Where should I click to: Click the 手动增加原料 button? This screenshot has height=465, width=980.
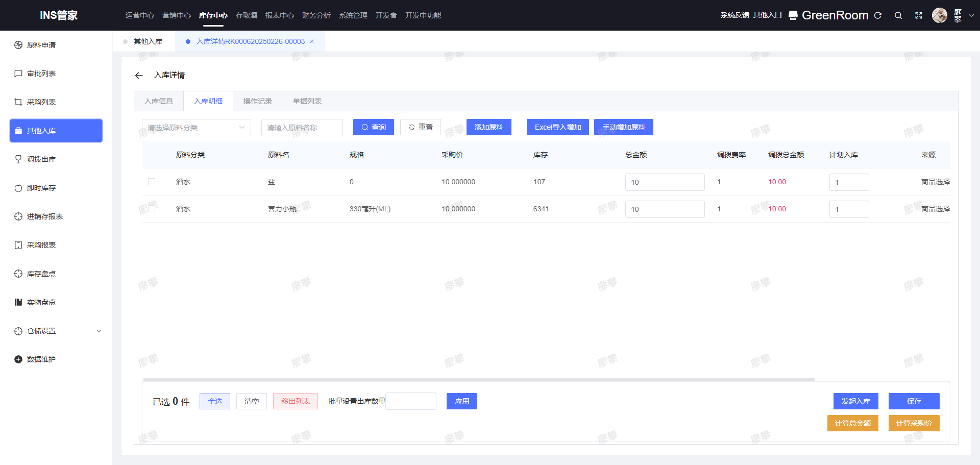[624, 127]
